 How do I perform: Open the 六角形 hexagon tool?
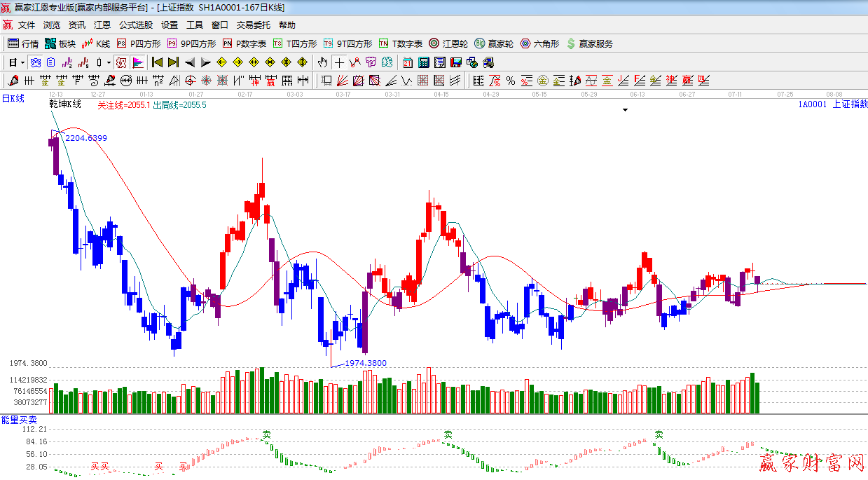[x=539, y=43]
